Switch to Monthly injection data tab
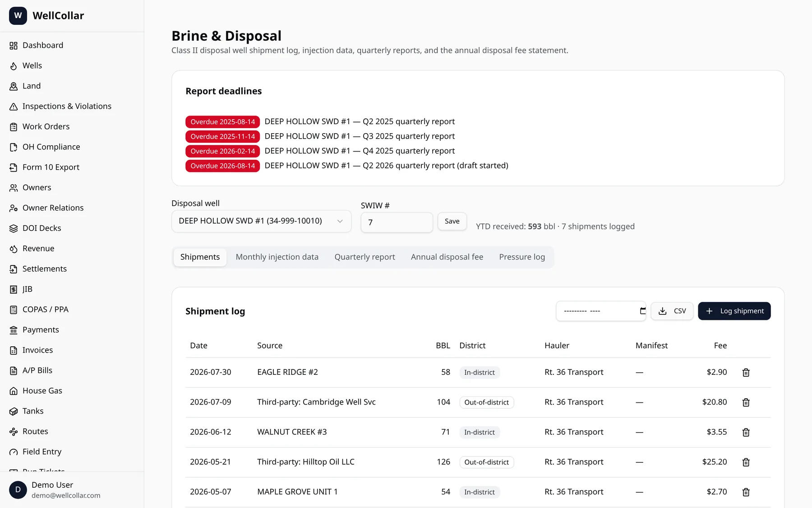This screenshot has height=508, width=812. (x=277, y=257)
